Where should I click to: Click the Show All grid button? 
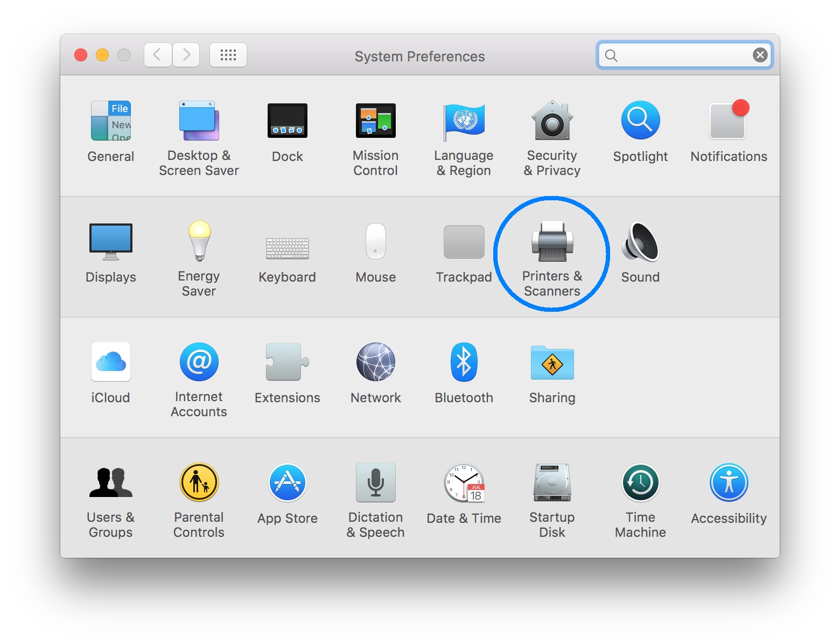pos(228,55)
